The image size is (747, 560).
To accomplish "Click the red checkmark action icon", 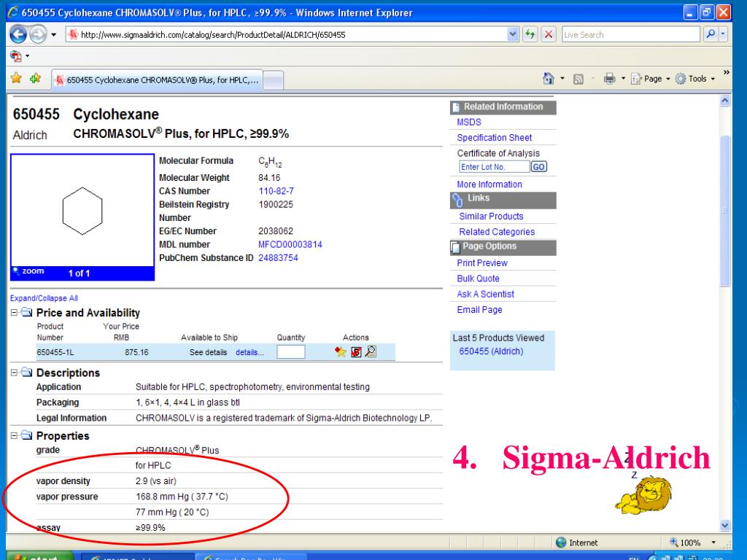I will (x=356, y=352).
